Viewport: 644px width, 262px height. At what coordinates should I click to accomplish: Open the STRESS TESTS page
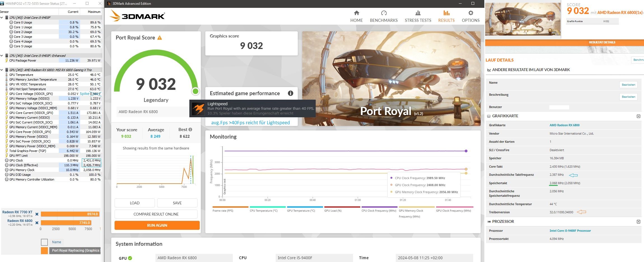(418, 17)
